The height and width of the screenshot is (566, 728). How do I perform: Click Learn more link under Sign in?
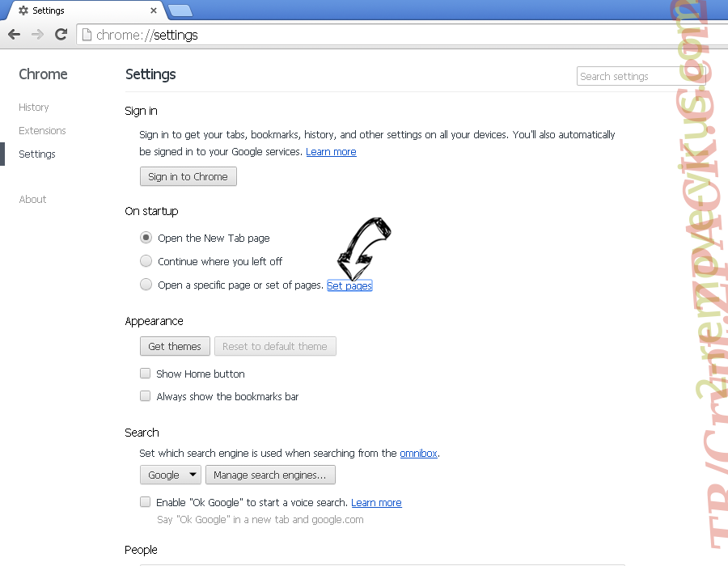331,152
